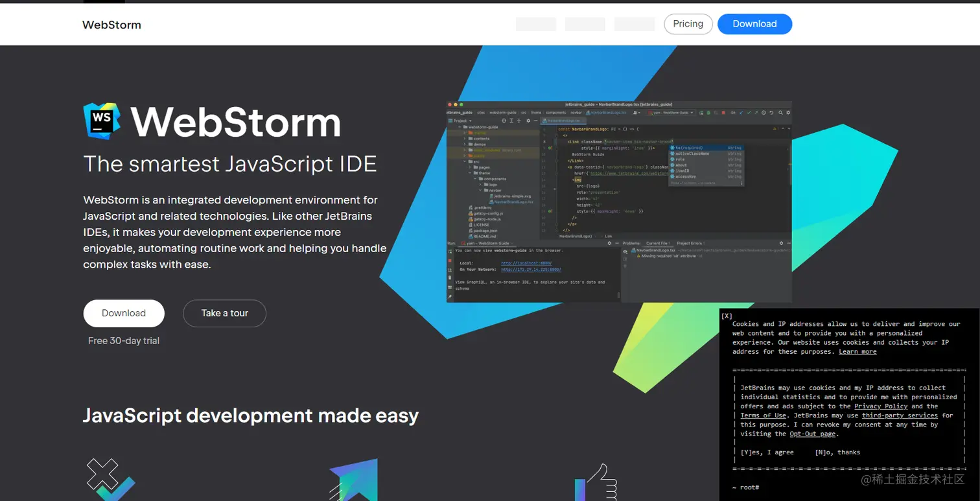The height and width of the screenshot is (501, 980).
Task: Click the Free 30-day trial text
Action: (124, 341)
